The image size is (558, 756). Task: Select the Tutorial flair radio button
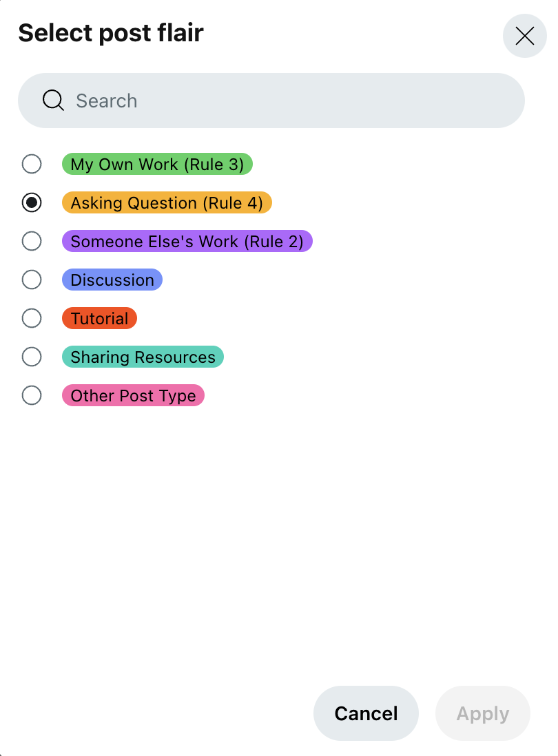[x=32, y=319]
